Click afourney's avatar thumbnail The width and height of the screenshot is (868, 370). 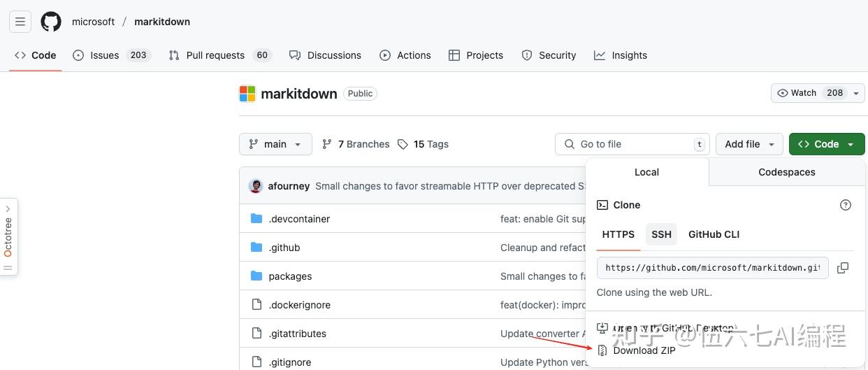[256, 186]
